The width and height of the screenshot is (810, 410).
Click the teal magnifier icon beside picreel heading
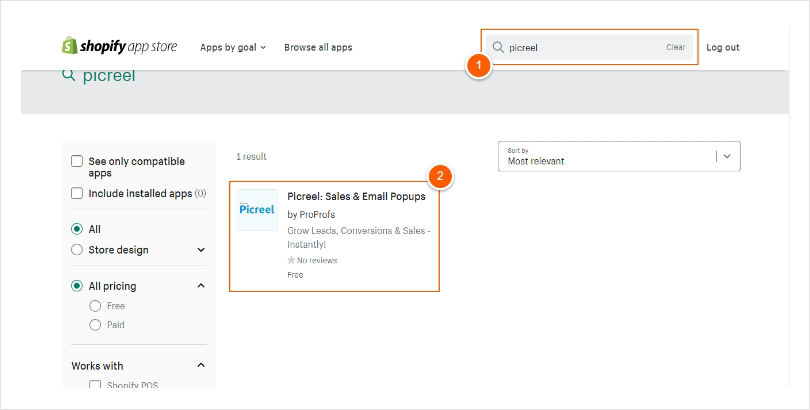pyautogui.click(x=69, y=75)
